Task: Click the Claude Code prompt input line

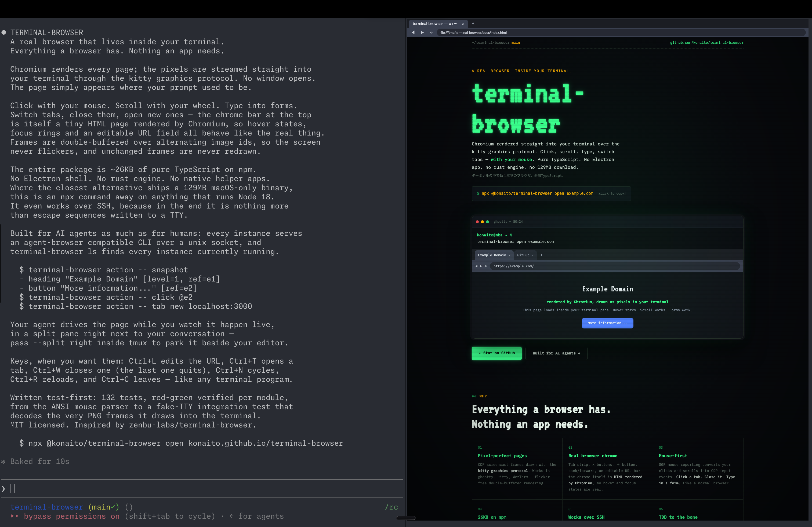Action: tap(201, 488)
